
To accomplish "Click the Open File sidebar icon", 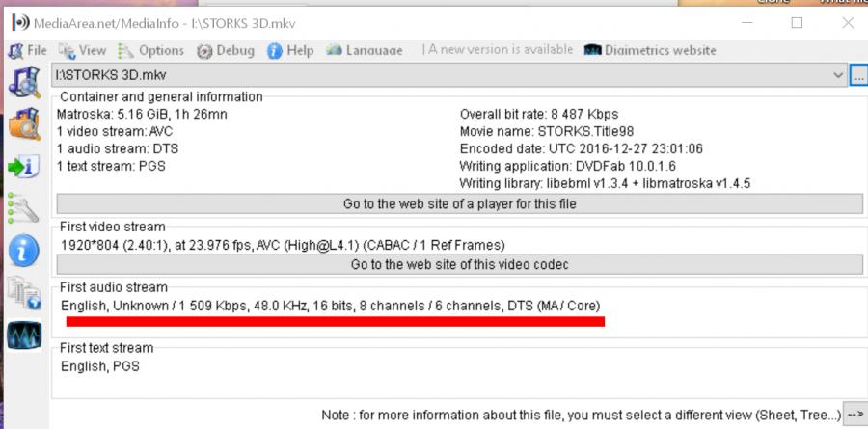I will [x=24, y=82].
